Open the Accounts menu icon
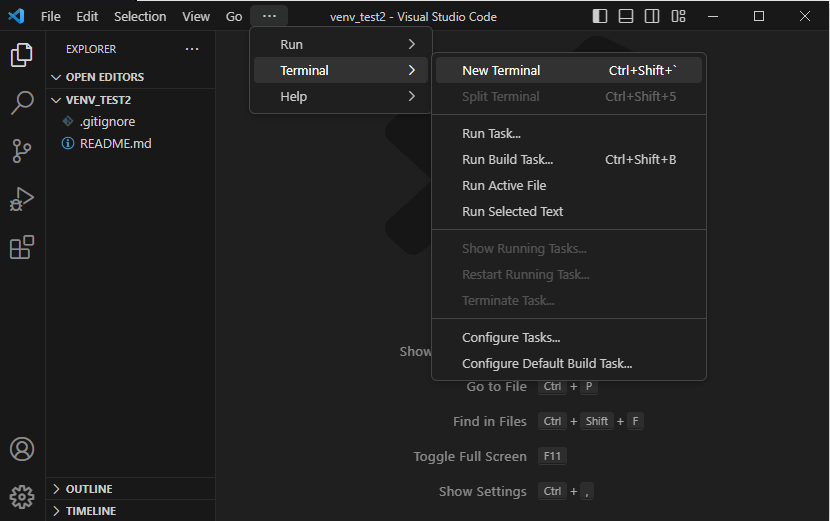The image size is (830, 521). click(x=22, y=449)
